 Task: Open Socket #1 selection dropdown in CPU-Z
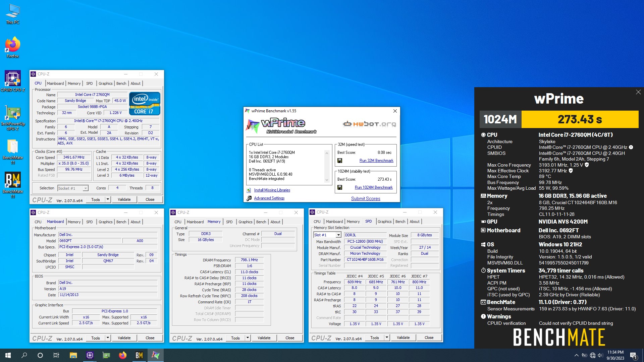(86, 188)
